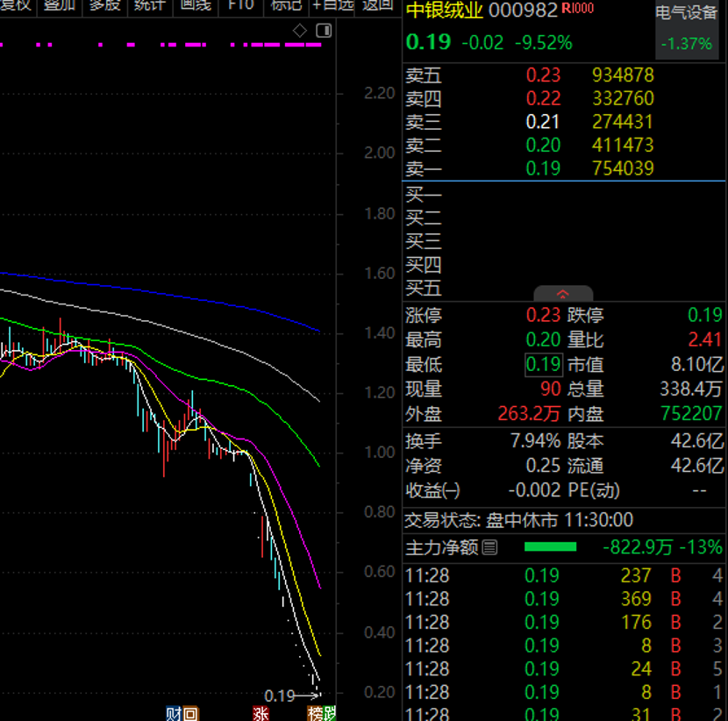Click the 回 marker icon below chart
The image size is (728, 721).
(189, 713)
